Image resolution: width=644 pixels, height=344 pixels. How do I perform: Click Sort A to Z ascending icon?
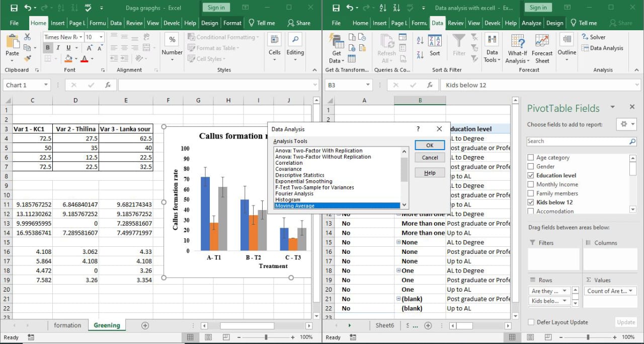[420, 41]
